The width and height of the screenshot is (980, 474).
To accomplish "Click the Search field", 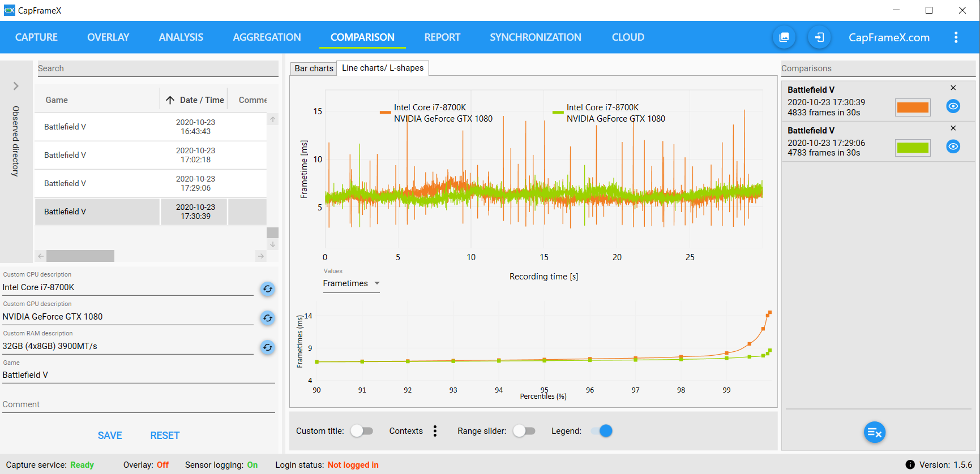I will 158,68.
